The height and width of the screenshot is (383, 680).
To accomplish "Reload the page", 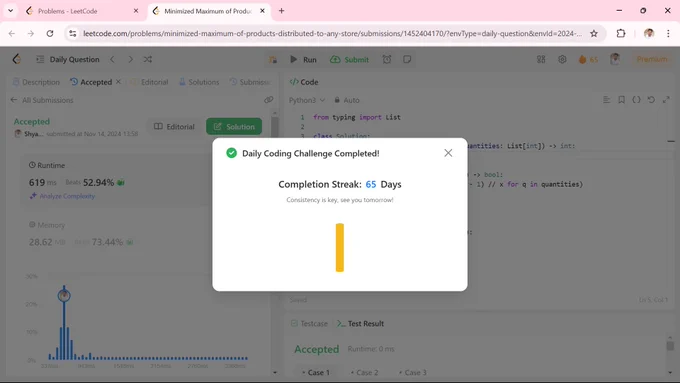I will pyautogui.click(x=50, y=33).
